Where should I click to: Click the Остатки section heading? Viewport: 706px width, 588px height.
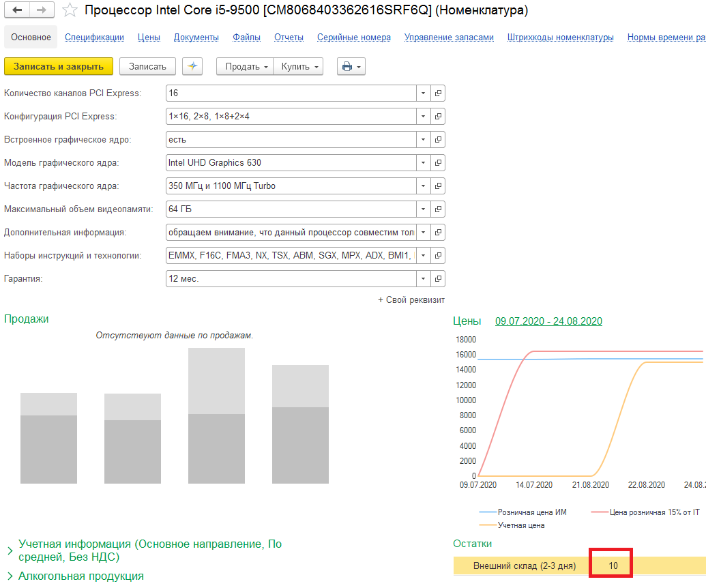point(472,544)
